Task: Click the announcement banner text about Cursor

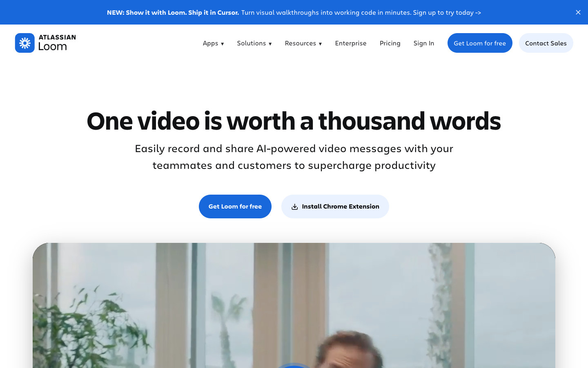Action: [x=294, y=12]
